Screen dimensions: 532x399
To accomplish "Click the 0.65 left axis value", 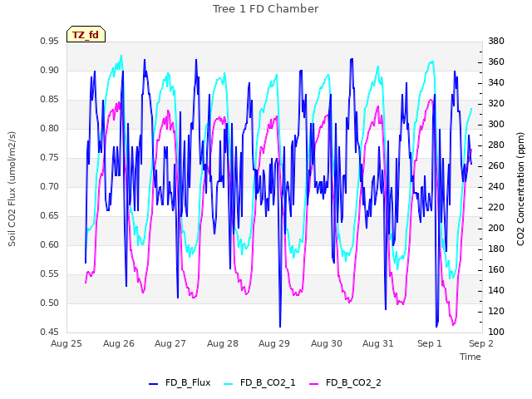I will 50,216.
